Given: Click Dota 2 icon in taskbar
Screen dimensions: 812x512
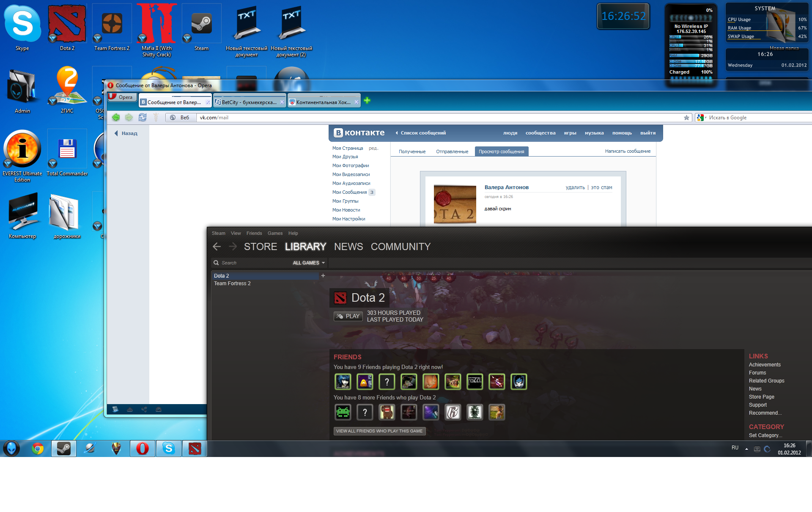Looking at the screenshot, I should pos(195,449).
